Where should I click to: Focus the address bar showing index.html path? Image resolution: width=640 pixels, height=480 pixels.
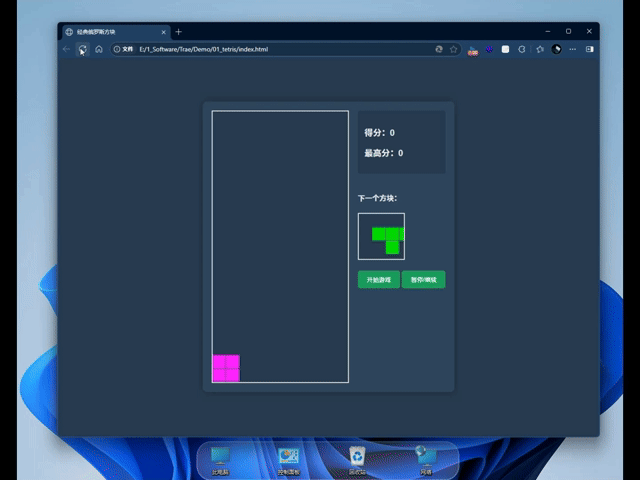click(286, 49)
